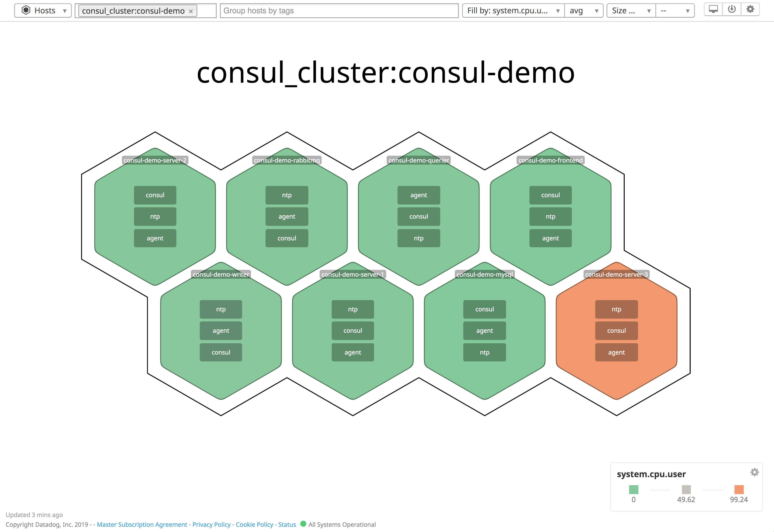Viewport: 774px width, 532px height.
Task: Click the power timer icon in toolbar
Action: (x=732, y=9)
